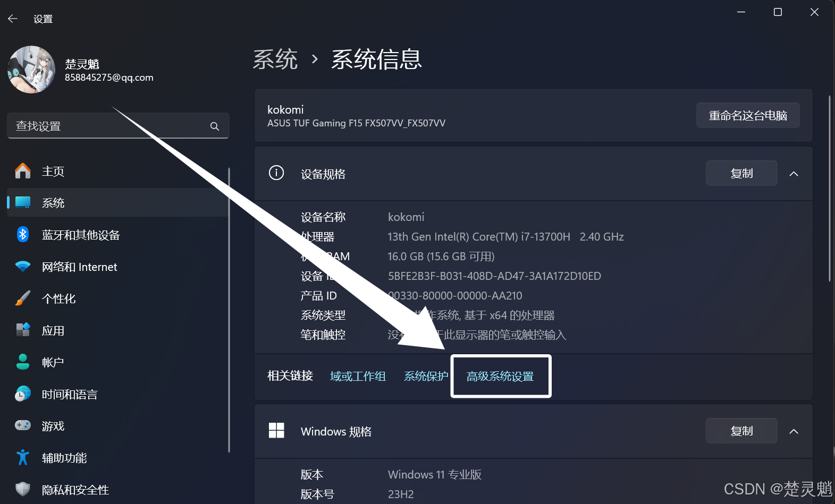
Task: Click the paintbrush icon for 个性化
Action: 23,298
